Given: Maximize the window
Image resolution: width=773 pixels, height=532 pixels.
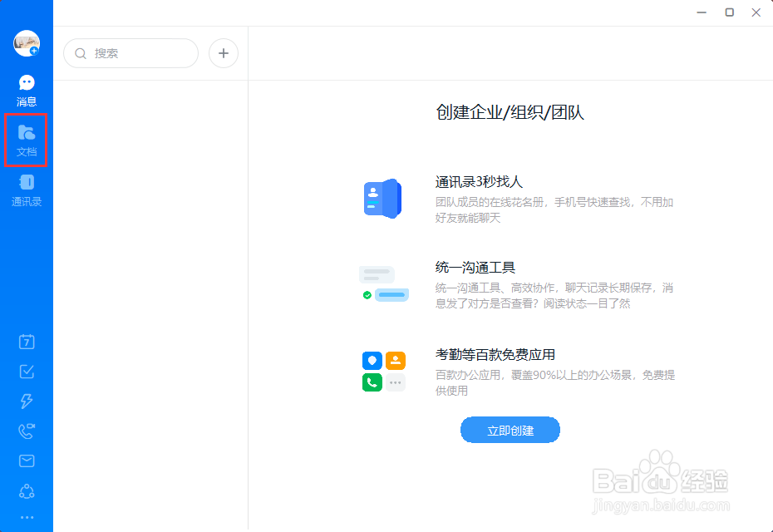Looking at the screenshot, I should coord(729,12).
